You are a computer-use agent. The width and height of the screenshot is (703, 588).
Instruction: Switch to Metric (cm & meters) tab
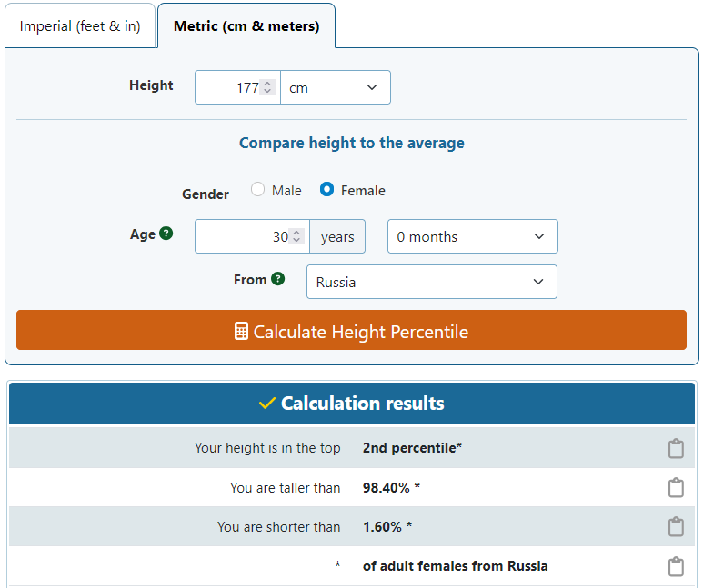(246, 26)
